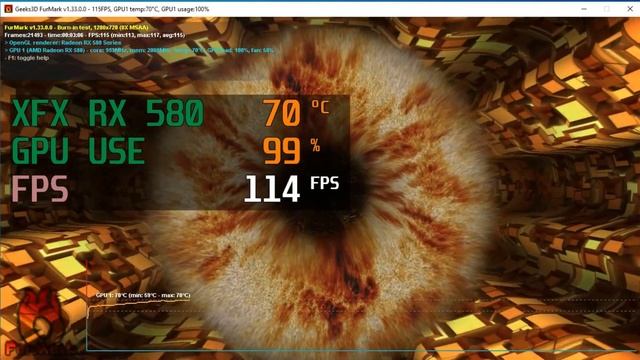The image size is (640, 360).
Task: Click the orange 99 % usage value
Action: [291, 151]
